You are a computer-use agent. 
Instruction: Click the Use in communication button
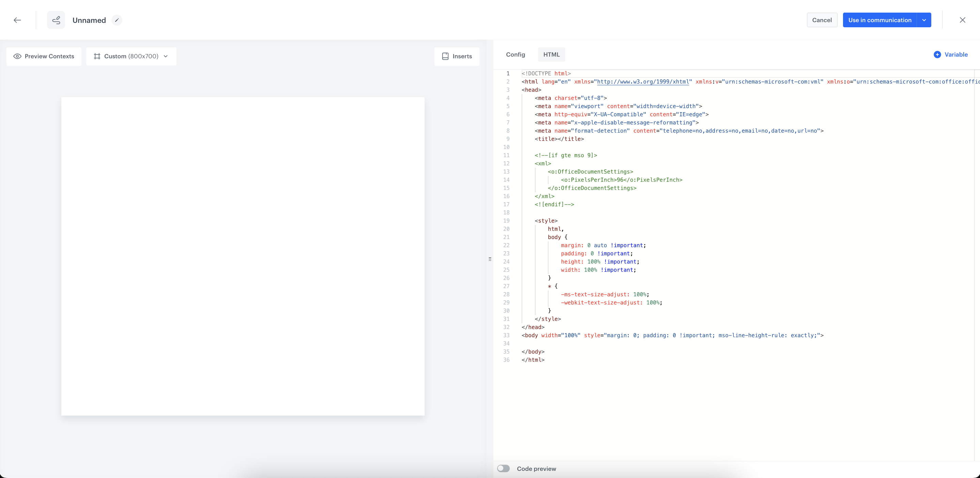click(880, 20)
